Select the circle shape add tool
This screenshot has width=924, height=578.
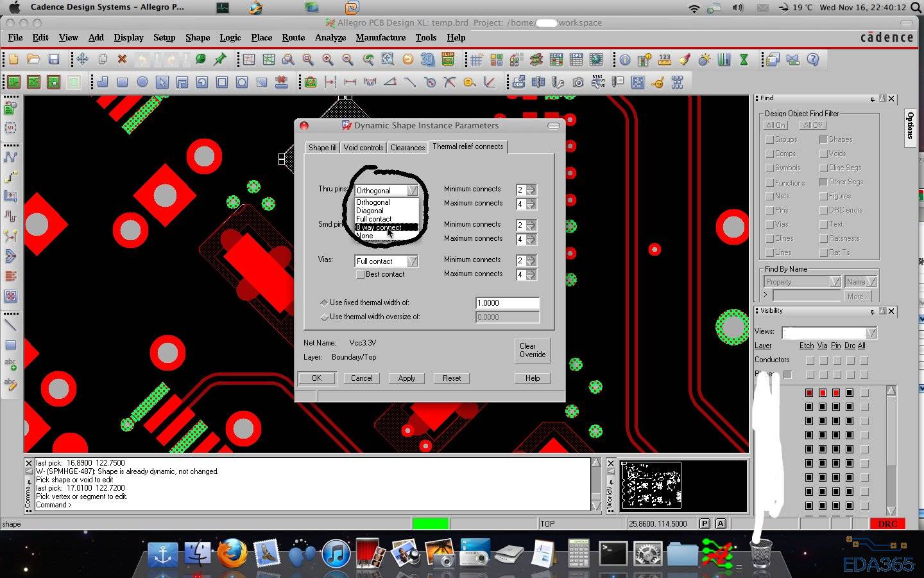[142, 82]
